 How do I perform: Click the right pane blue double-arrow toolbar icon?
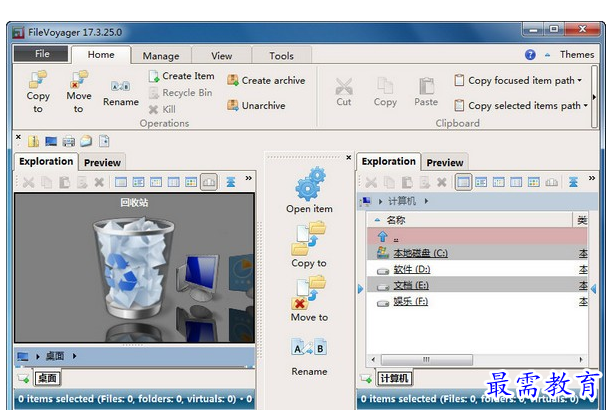click(573, 182)
